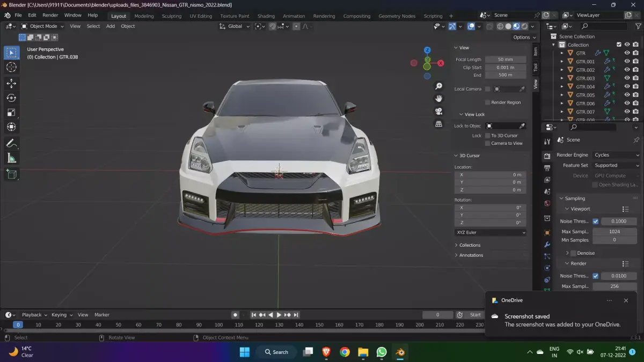Open the Add menu in viewport header
644x362 pixels.
tap(111, 26)
